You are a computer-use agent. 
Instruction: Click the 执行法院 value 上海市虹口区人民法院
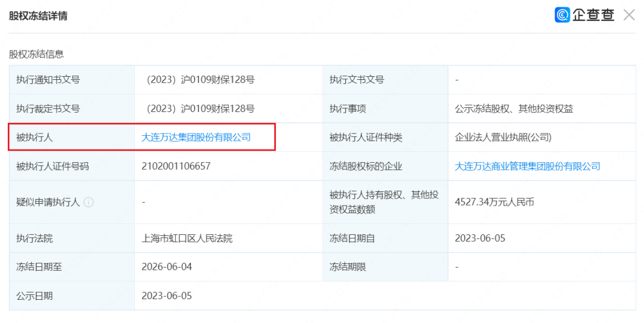[187, 238]
